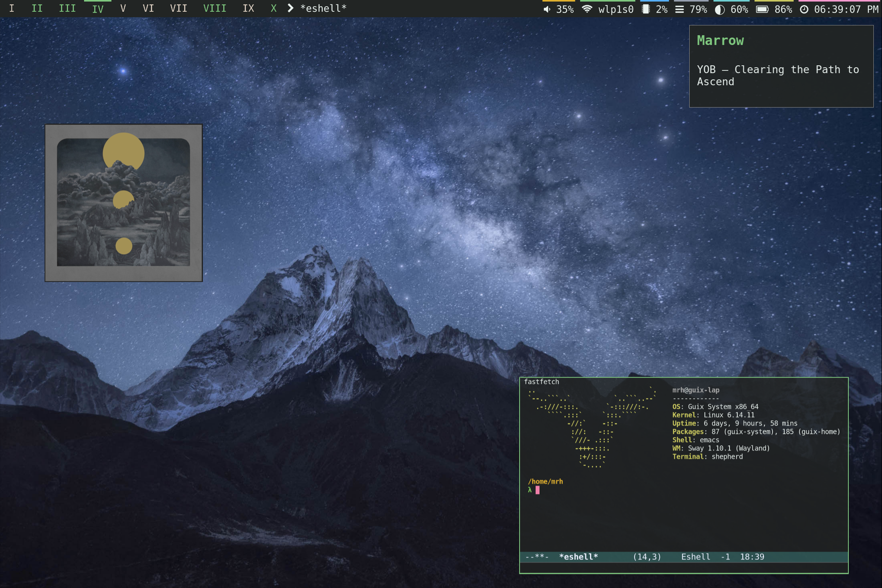Switch to workspace II
The height and width of the screenshot is (588, 882).
pos(37,9)
